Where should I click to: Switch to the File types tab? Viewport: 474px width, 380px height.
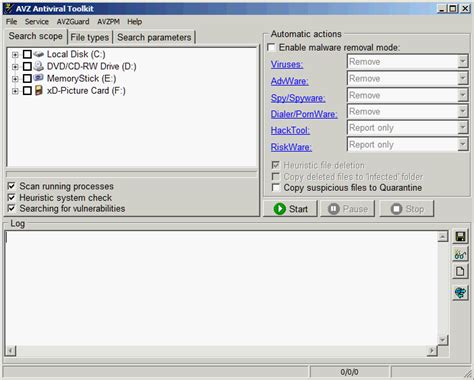pyautogui.click(x=90, y=37)
